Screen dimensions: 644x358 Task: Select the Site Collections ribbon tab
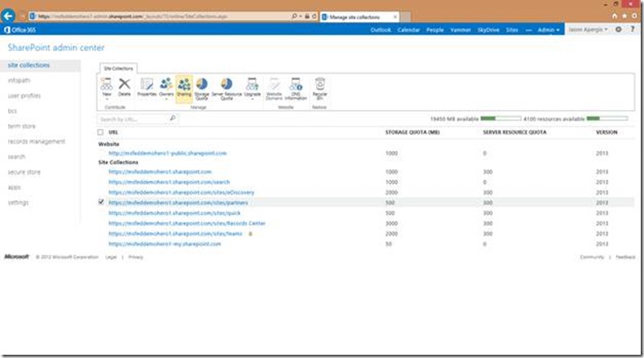tap(118, 68)
